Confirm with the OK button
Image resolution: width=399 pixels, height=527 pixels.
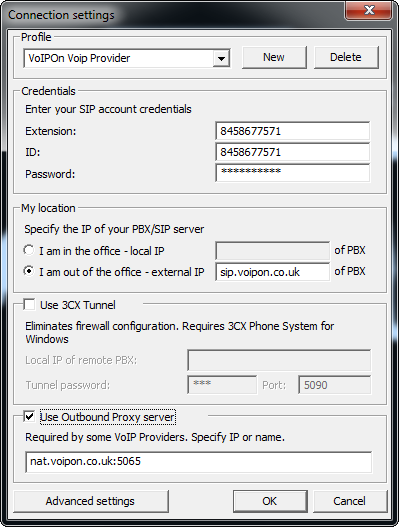point(270,501)
